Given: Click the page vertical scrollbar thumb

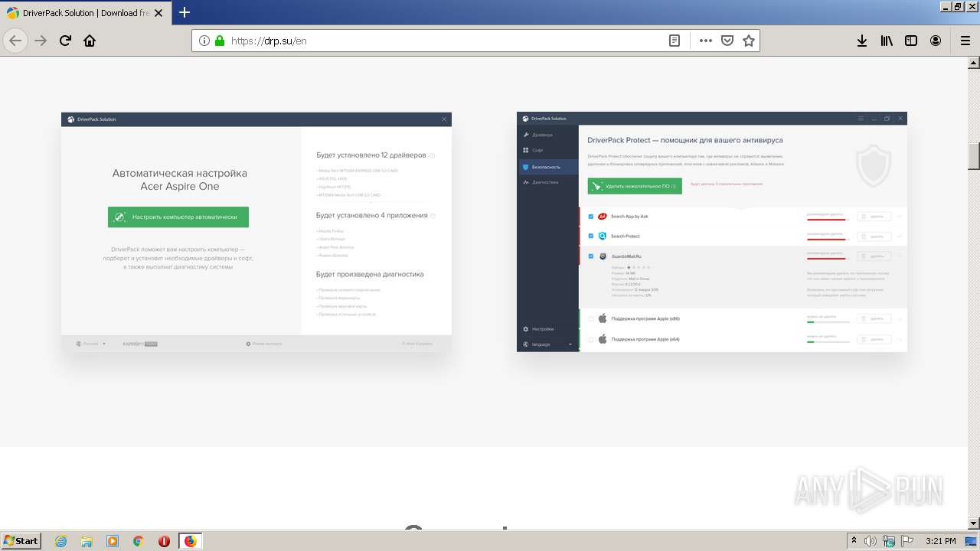Looking at the screenshot, I should pyautogui.click(x=974, y=156).
